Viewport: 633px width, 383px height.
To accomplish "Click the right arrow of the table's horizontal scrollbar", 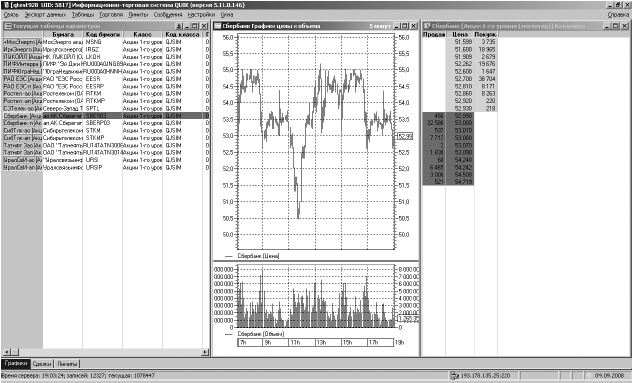I will coord(205,352).
